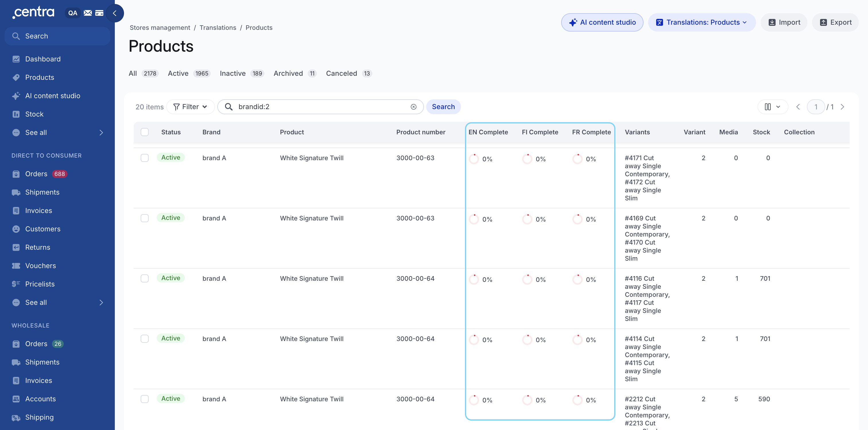Click the card icon next to the envelope
This screenshot has height=430, width=868.
(99, 13)
